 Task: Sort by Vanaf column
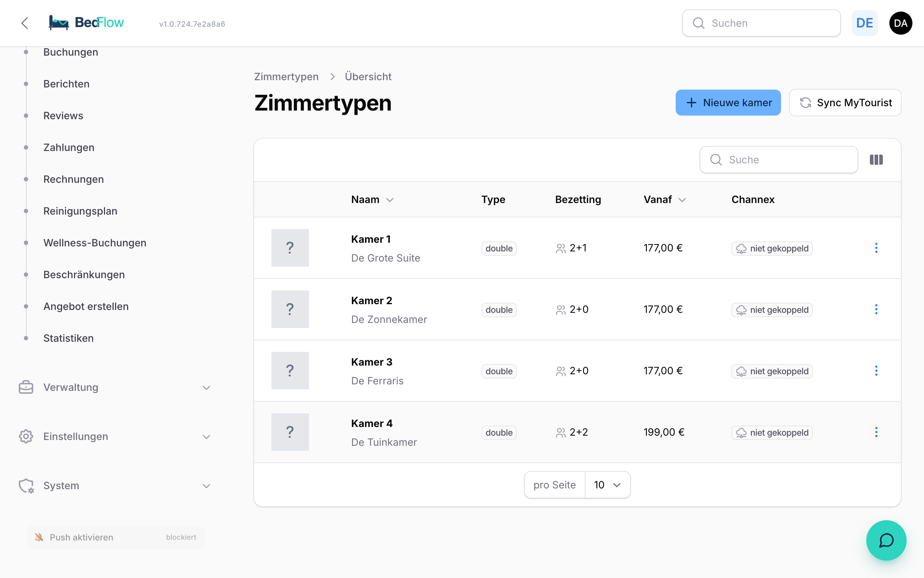pos(665,199)
